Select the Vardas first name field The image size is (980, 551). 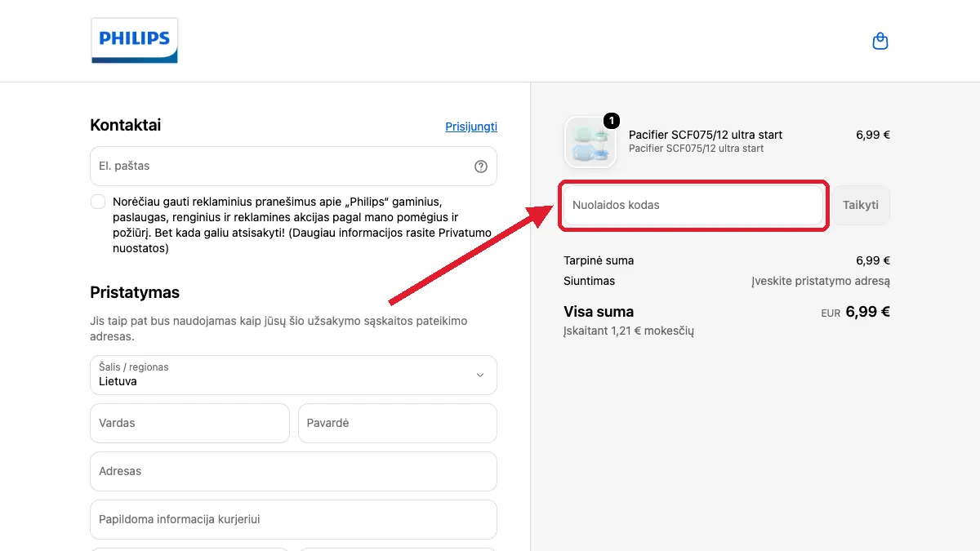(x=189, y=423)
